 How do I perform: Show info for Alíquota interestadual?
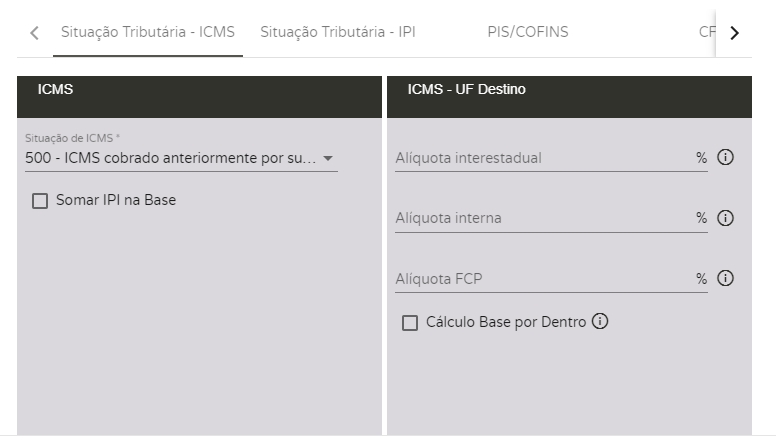point(727,158)
